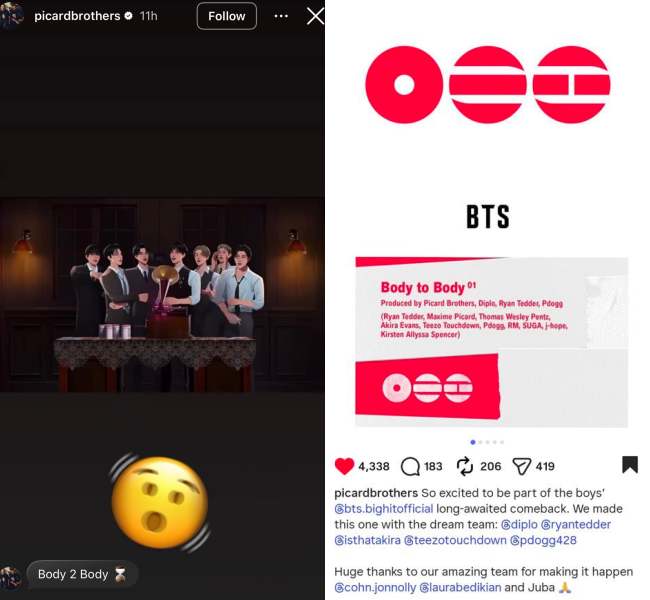Image resolution: width=650 pixels, height=600 pixels.
Task: Select the second carousel dot indicator
Action: (480, 442)
